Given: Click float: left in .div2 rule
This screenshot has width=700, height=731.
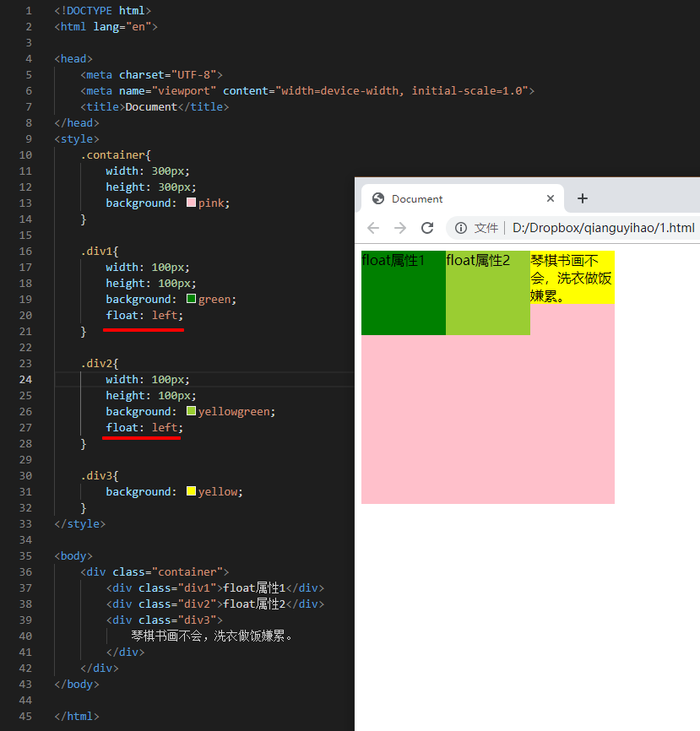Looking at the screenshot, I should click(x=144, y=427).
